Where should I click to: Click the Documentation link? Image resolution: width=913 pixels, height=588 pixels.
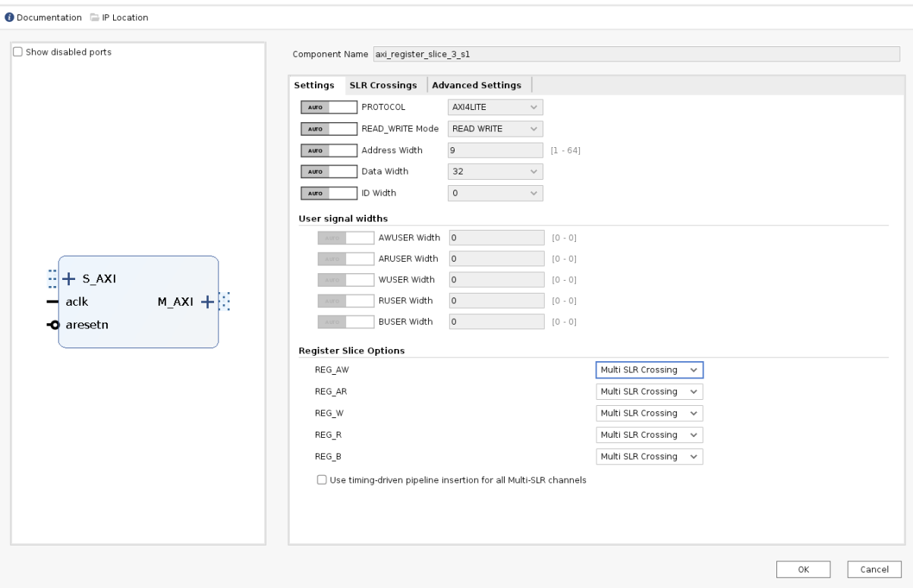(49, 17)
